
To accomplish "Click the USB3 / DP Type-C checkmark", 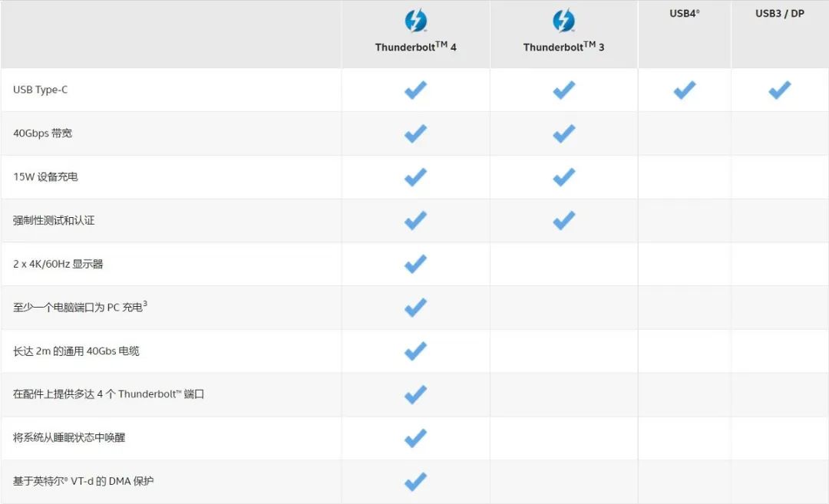I will pyautogui.click(x=779, y=90).
